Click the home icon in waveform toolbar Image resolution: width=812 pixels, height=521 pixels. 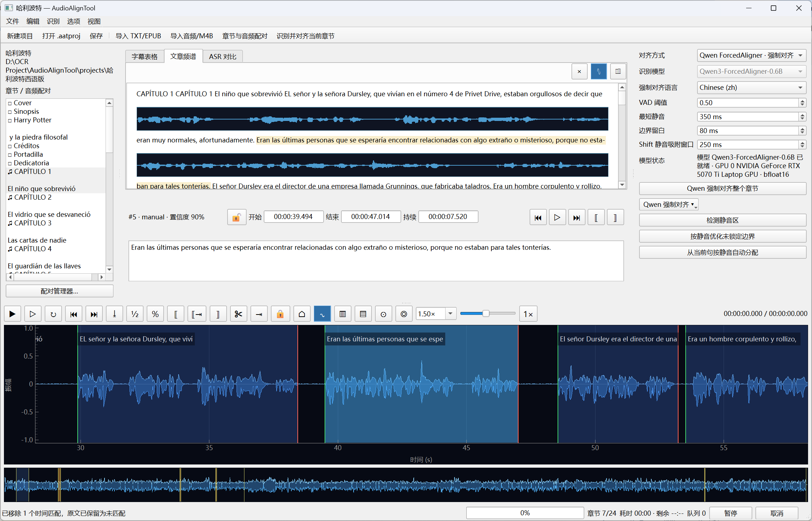pyautogui.click(x=302, y=314)
